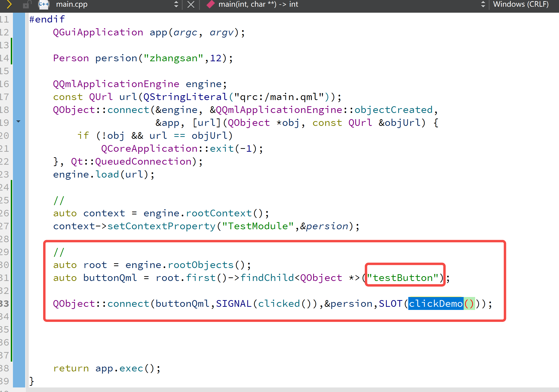
Task: Click the yellow go-forward arrow icon
Action: [9, 4]
